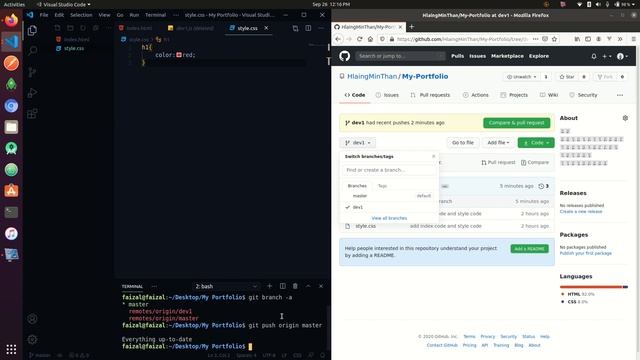The height and width of the screenshot is (360, 640).
Task: Switch to the index.html editor tab
Action: [x=139, y=28]
